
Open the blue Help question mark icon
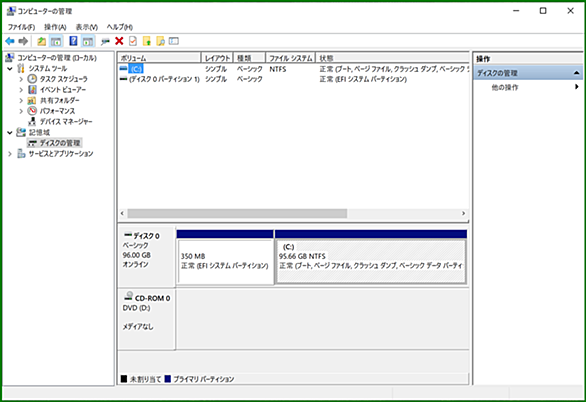click(x=73, y=41)
